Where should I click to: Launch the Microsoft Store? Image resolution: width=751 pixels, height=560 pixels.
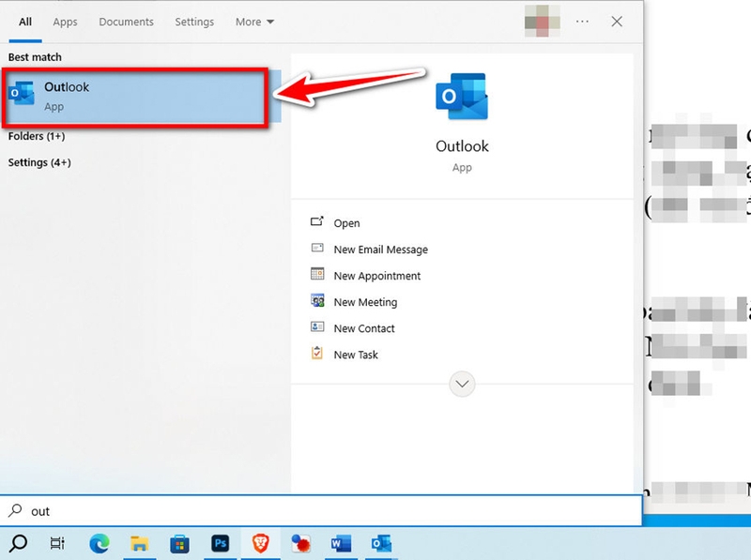point(180,544)
